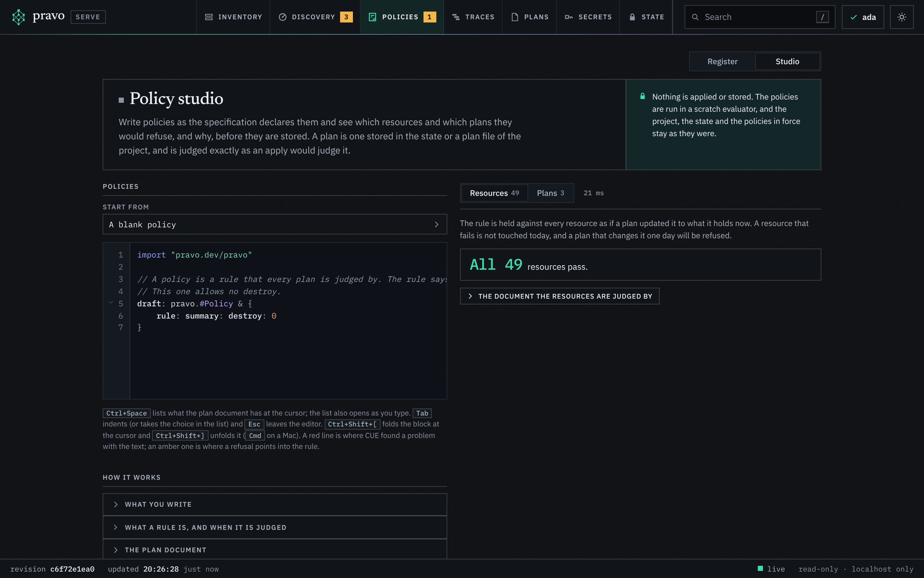Go to the Plans nav item

pos(530,17)
